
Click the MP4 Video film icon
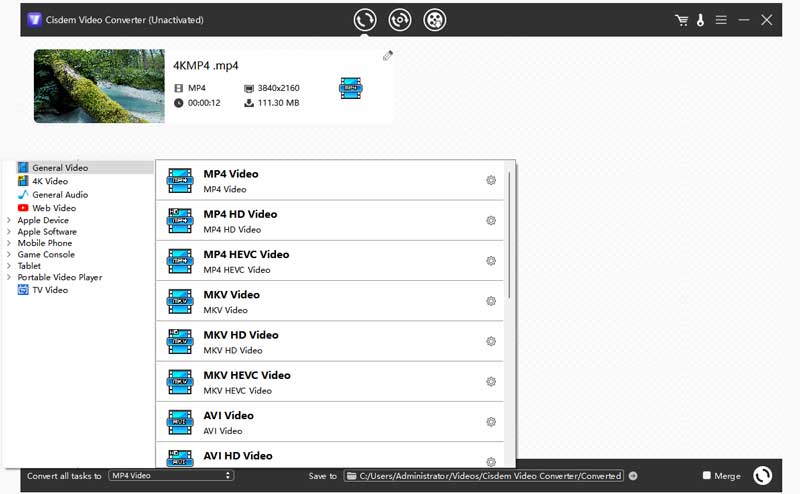click(180, 181)
